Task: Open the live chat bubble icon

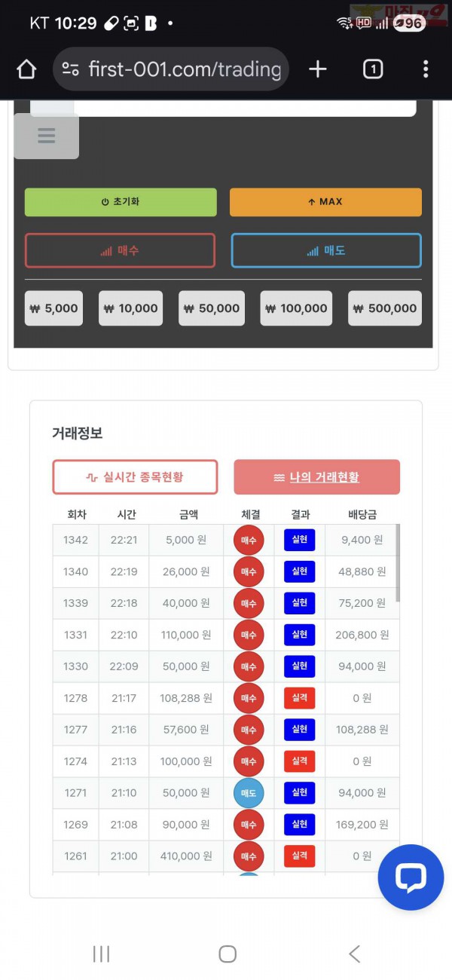Action: [411, 877]
